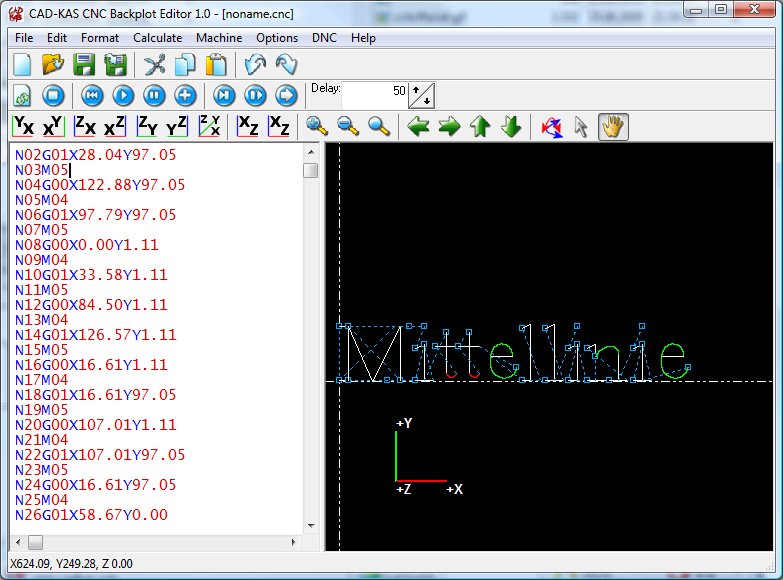Open the Calculate menu

[x=157, y=38]
